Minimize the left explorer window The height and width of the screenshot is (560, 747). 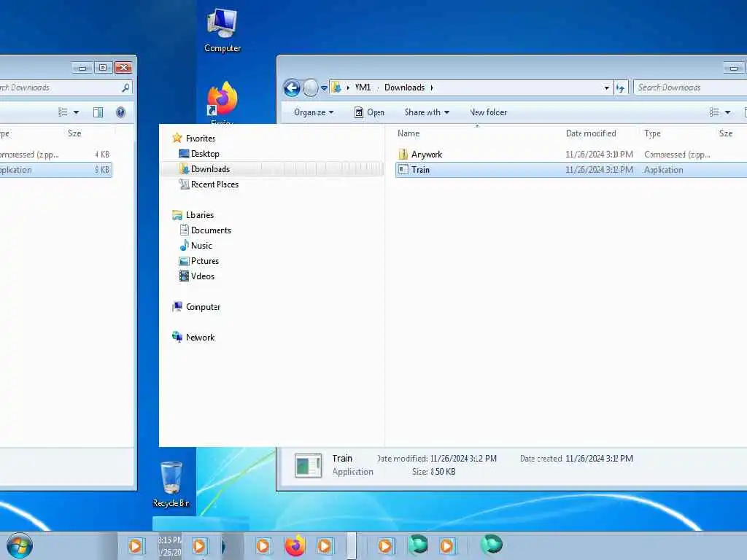(x=83, y=67)
